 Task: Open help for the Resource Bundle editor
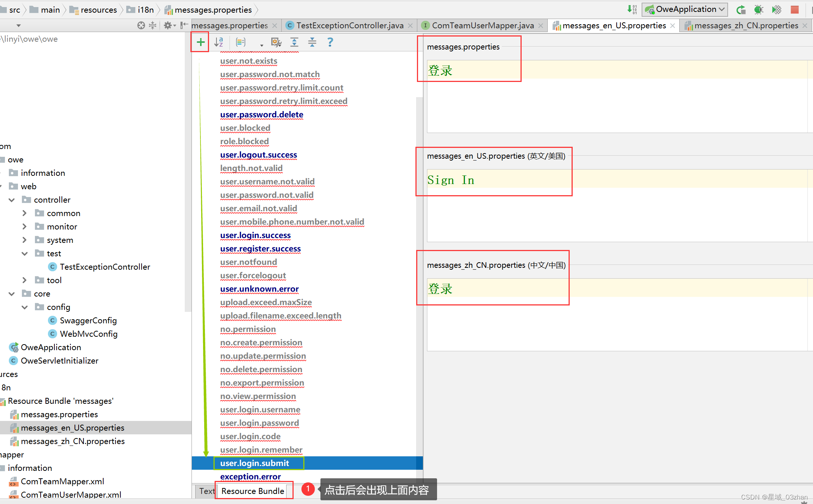(x=330, y=42)
